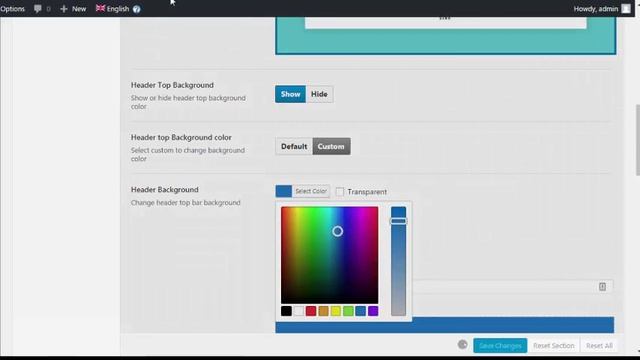Click the admin avatar icon

pyautogui.click(x=626, y=9)
